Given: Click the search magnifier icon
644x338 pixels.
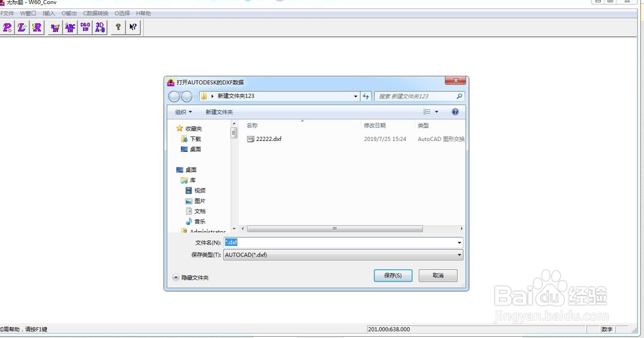Looking at the screenshot, I should [459, 96].
